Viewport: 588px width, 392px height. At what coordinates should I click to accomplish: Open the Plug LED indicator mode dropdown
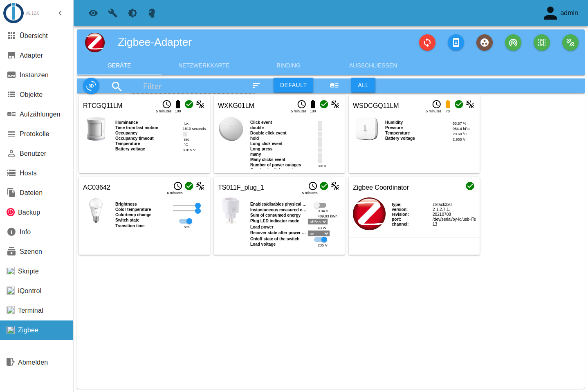[x=318, y=222]
